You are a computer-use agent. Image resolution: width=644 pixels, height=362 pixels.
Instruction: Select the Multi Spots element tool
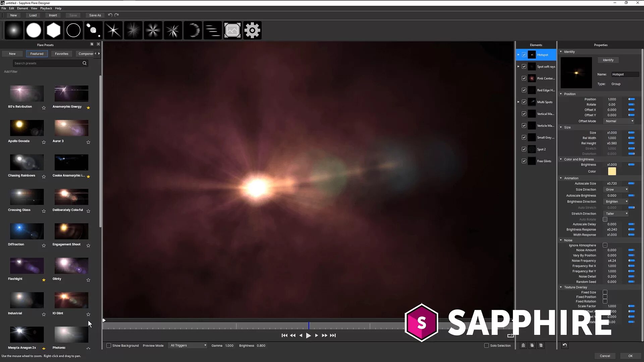pos(93,30)
